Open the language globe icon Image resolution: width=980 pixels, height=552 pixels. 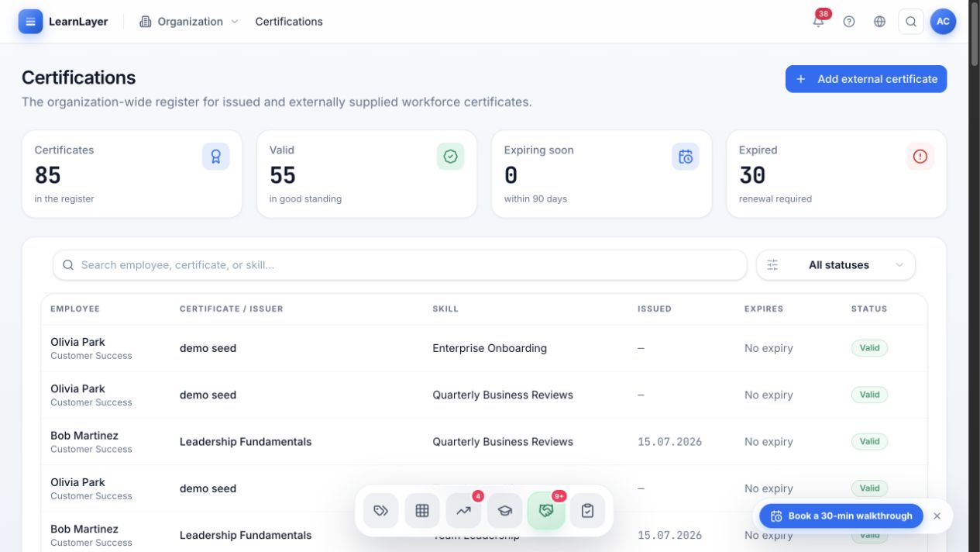pyautogui.click(x=879, y=22)
